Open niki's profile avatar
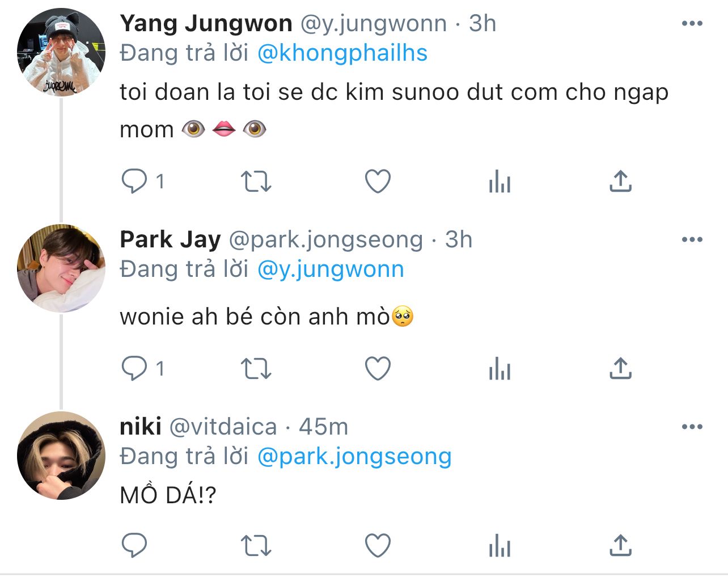Screen dimensions: 728x577 [x=61, y=456]
